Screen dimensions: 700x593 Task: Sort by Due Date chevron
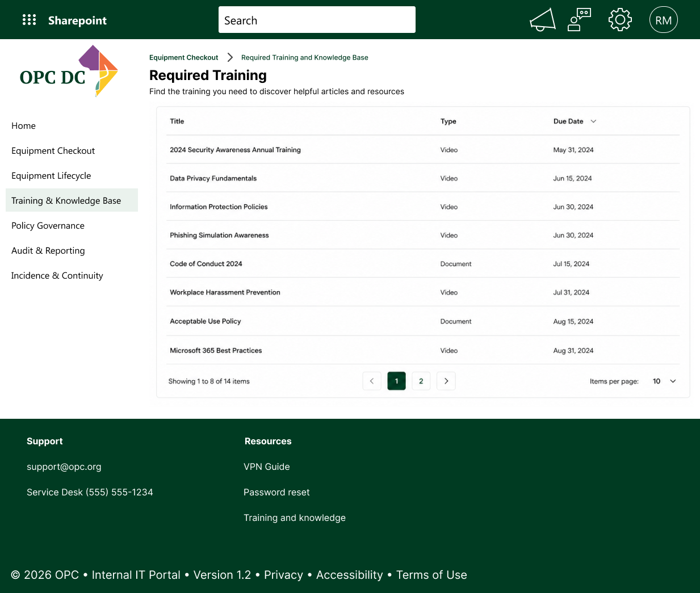[593, 121]
